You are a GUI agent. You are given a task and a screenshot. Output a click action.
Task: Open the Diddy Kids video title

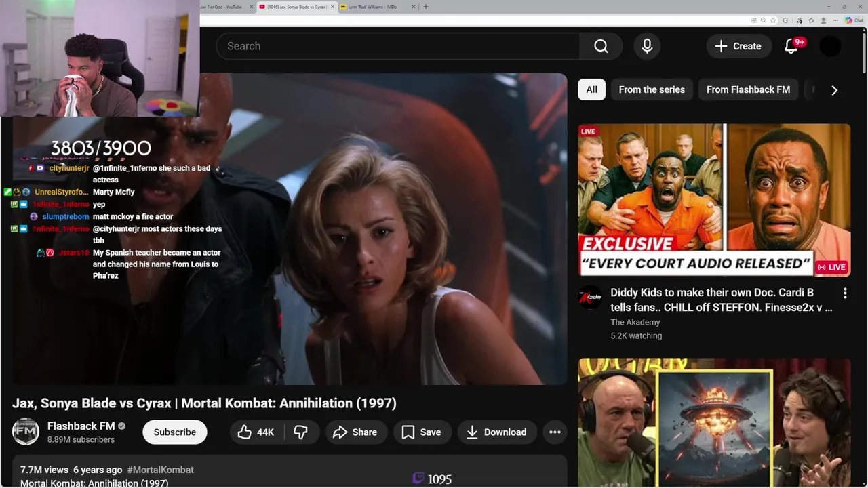click(x=721, y=300)
